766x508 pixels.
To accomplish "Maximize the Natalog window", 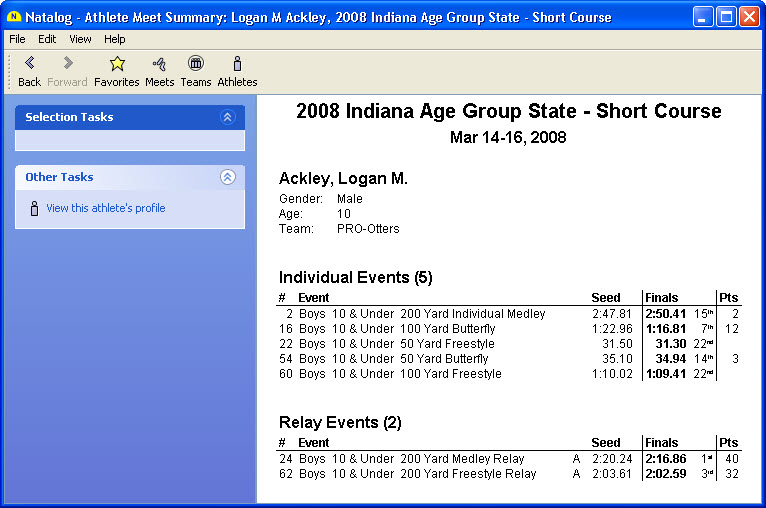I will [x=726, y=17].
